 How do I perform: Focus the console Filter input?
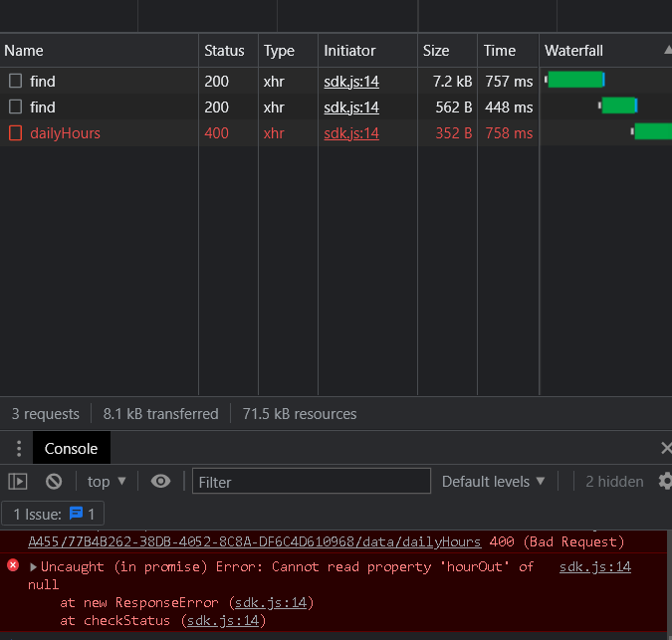pyautogui.click(x=312, y=481)
